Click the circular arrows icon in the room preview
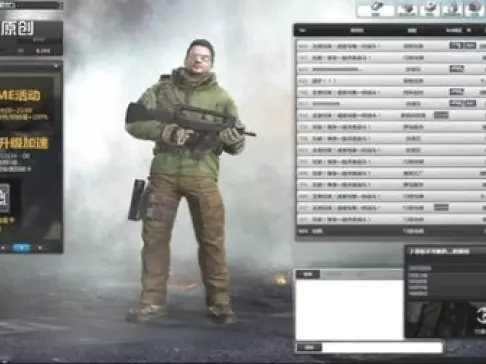Image resolution: width=486 pixels, height=364 pixels. point(481,315)
